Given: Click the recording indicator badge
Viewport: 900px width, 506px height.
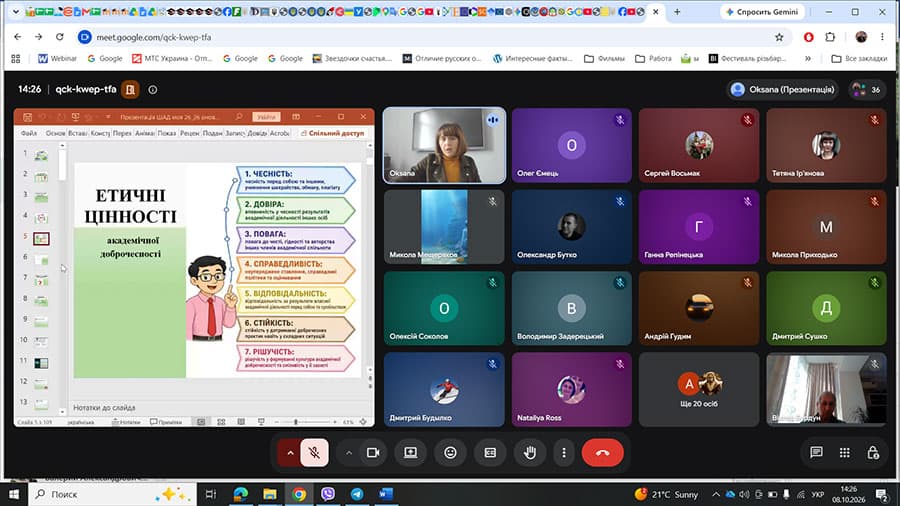Looking at the screenshot, I should (x=130, y=89).
